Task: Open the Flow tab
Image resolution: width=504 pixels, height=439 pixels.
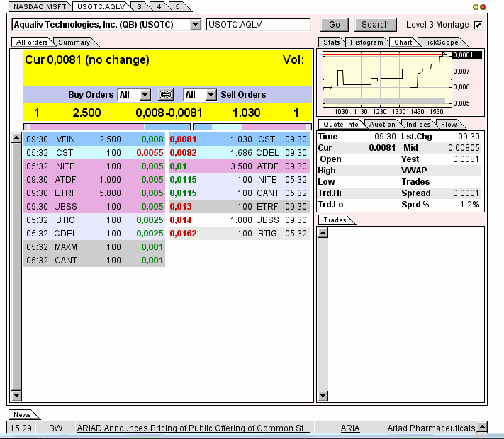Action: click(449, 125)
